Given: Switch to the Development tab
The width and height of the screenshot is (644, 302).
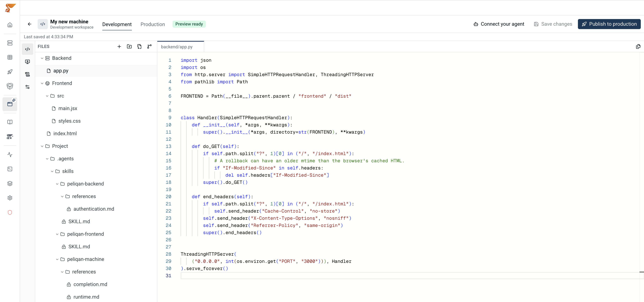Looking at the screenshot, I should [117, 24].
